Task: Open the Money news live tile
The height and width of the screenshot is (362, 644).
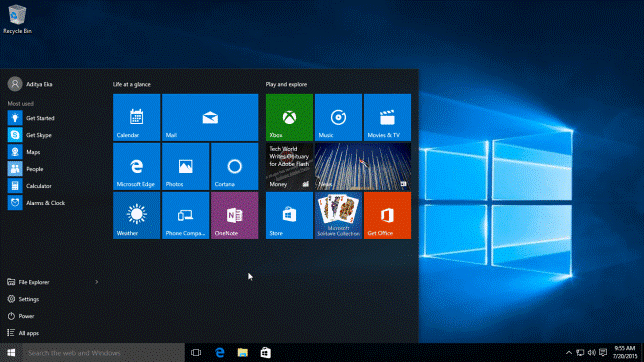Action: pyautogui.click(x=289, y=166)
